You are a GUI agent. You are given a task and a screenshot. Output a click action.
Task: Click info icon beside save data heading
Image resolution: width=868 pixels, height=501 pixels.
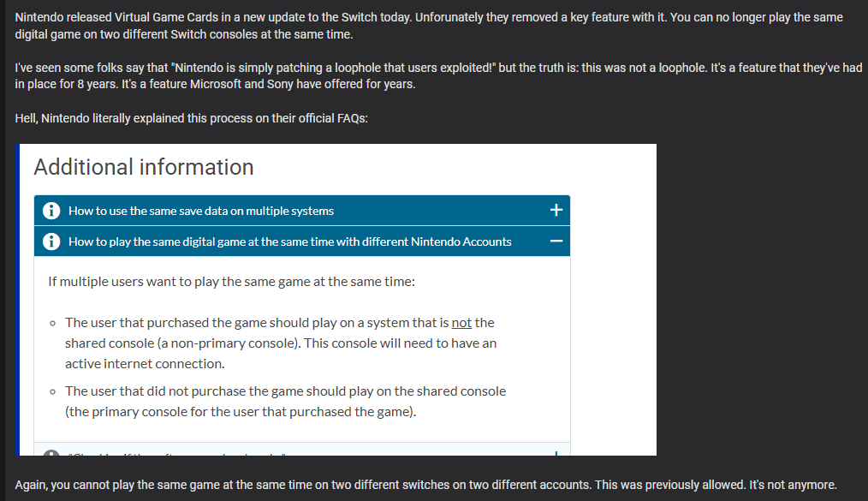[51, 211]
